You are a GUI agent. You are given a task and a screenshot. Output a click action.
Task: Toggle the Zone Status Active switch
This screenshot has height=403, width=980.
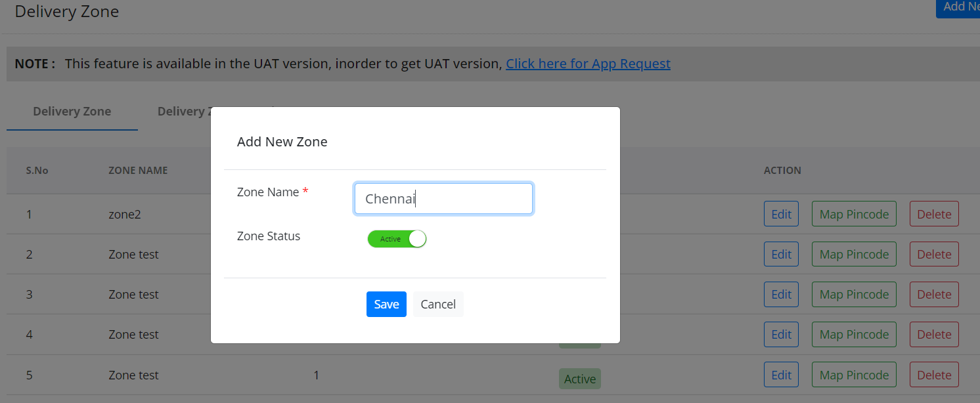click(x=397, y=239)
